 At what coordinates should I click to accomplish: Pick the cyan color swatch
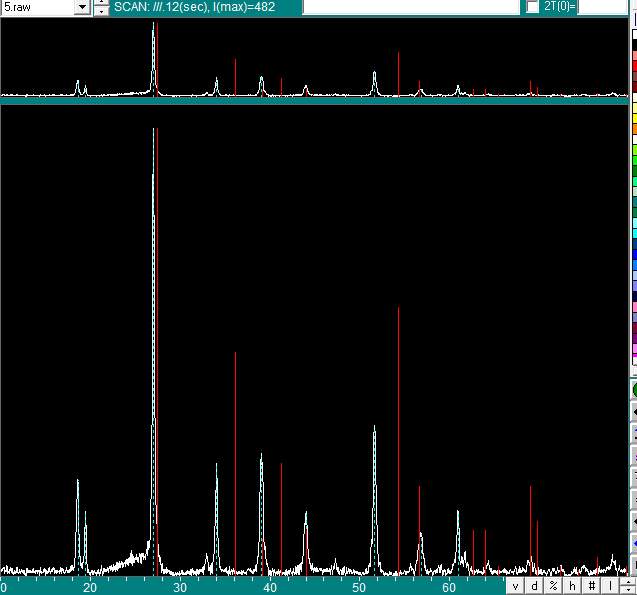tap(635, 233)
